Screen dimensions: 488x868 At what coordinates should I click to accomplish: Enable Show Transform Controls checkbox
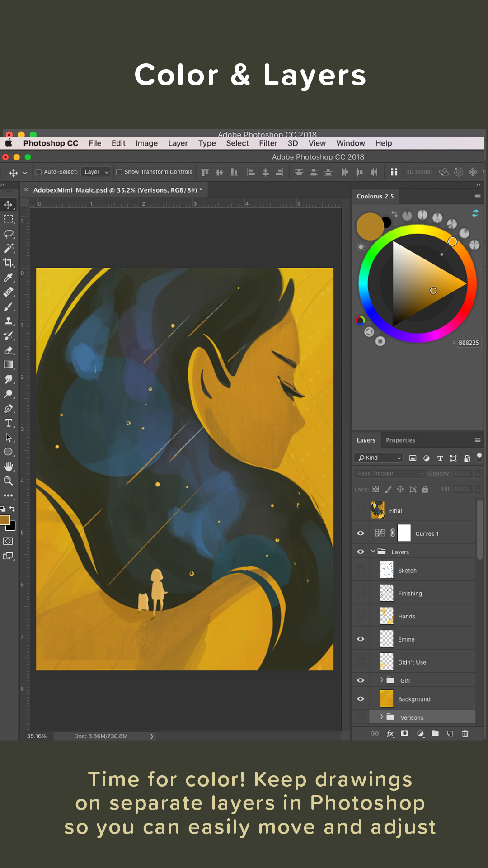coord(119,172)
